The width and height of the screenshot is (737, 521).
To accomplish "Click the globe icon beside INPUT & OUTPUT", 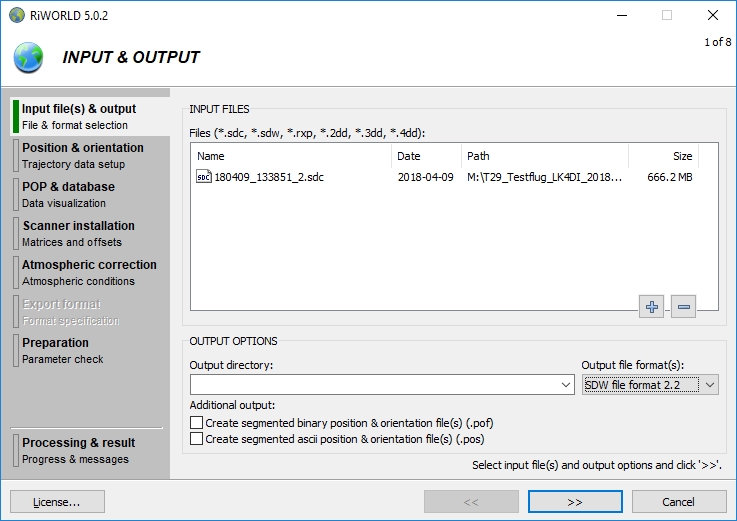I will pos(28,57).
